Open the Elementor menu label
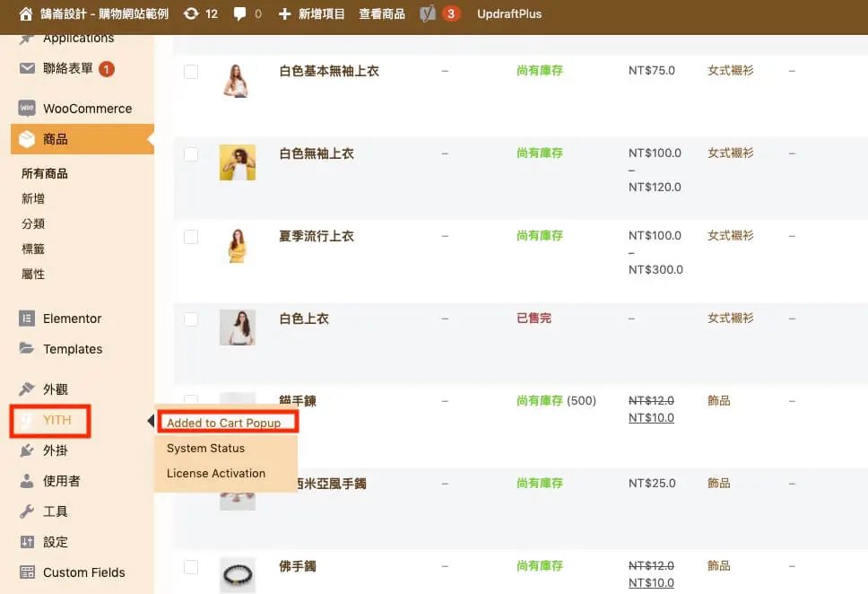Screen dimensions: 868x594 [72, 319]
